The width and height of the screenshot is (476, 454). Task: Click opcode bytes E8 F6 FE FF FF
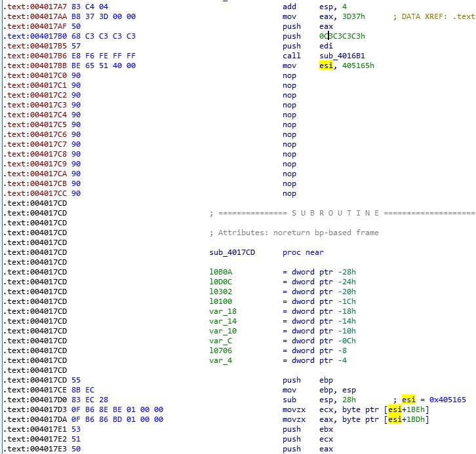point(104,56)
